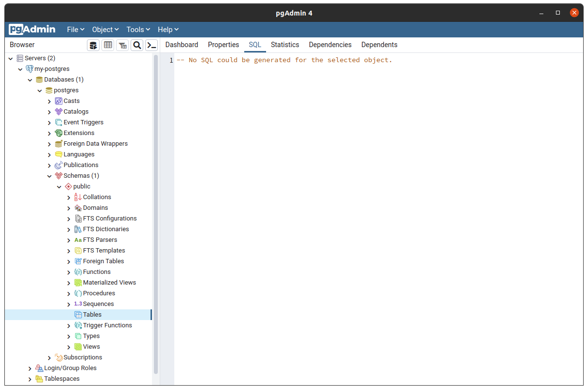588x390 pixels.
Task: Select the Foreign Tables tree row
Action: point(78,261)
